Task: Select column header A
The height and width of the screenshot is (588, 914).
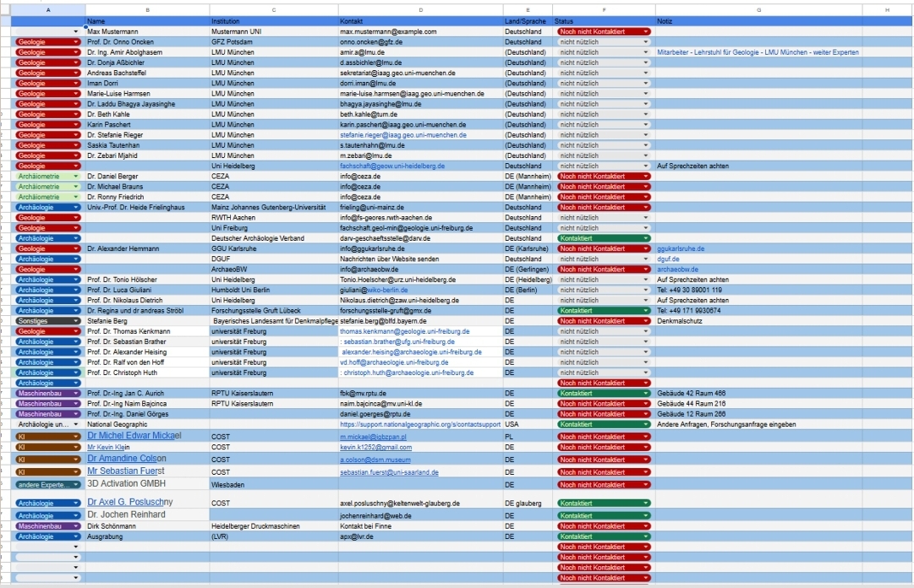Action: pyautogui.click(x=48, y=10)
